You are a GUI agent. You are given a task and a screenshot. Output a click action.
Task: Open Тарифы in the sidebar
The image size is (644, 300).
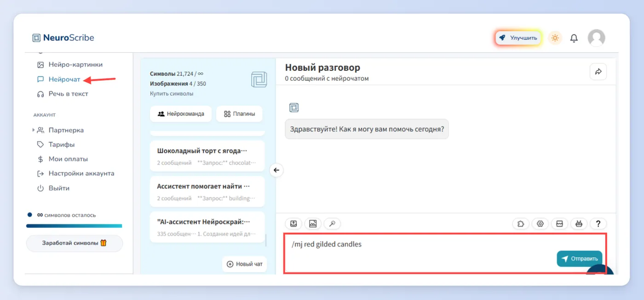[56, 145]
